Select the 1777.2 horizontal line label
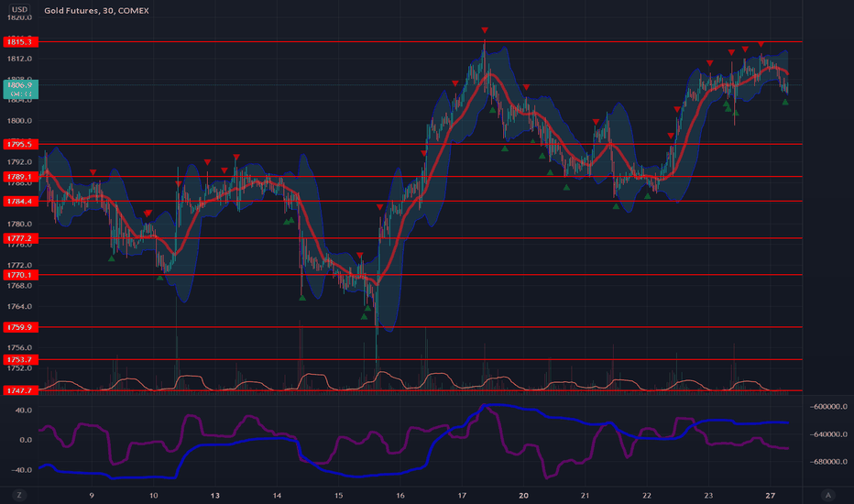This screenshot has height=504, width=854. [x=19, y=238]
